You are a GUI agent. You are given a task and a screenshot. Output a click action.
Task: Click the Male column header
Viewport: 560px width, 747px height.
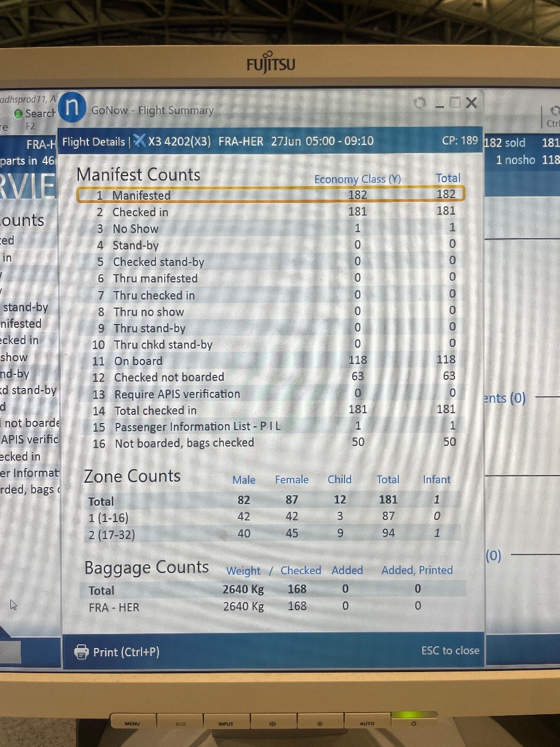243,480
